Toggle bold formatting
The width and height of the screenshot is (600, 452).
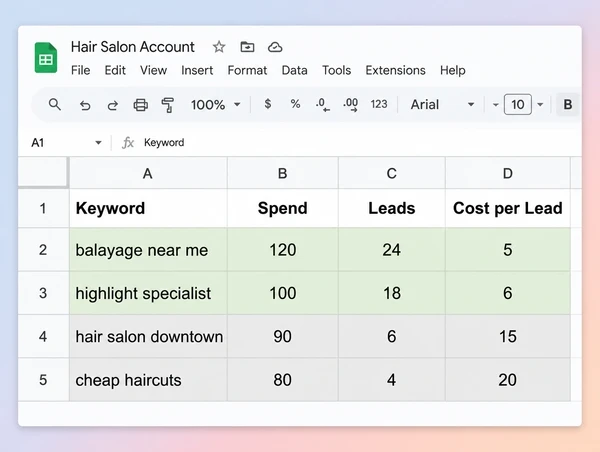tap(568, 104)
